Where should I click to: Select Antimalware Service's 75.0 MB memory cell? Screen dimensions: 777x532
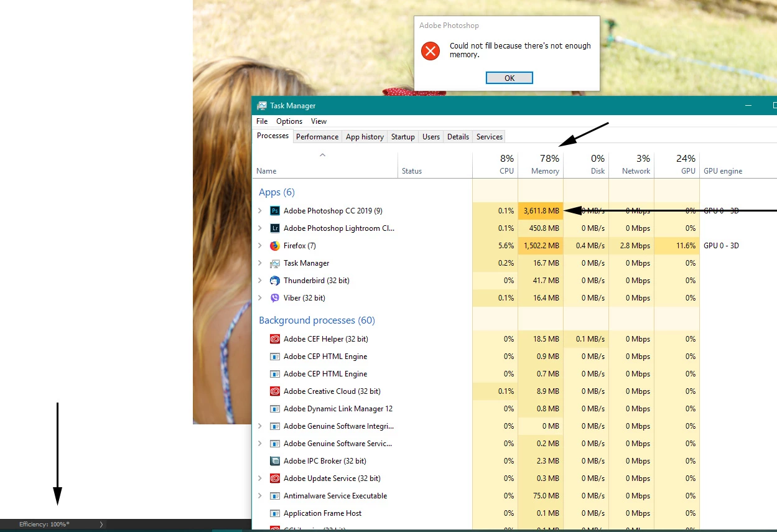click(541, 496)
